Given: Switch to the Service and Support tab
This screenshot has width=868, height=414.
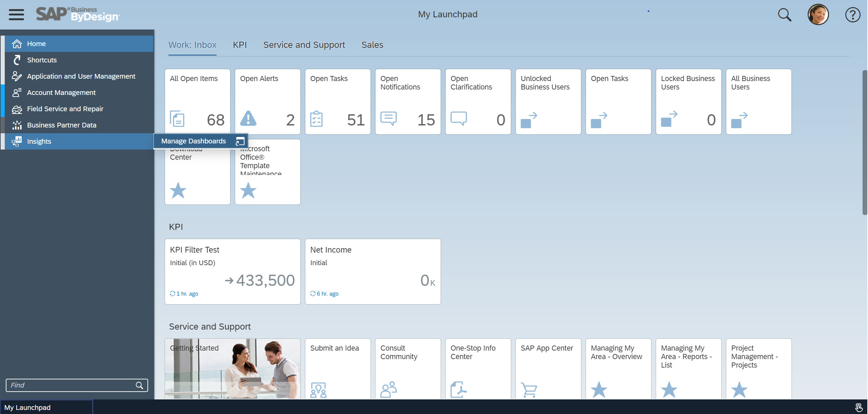Looking at the screenshot, I should tap(304, 45).
